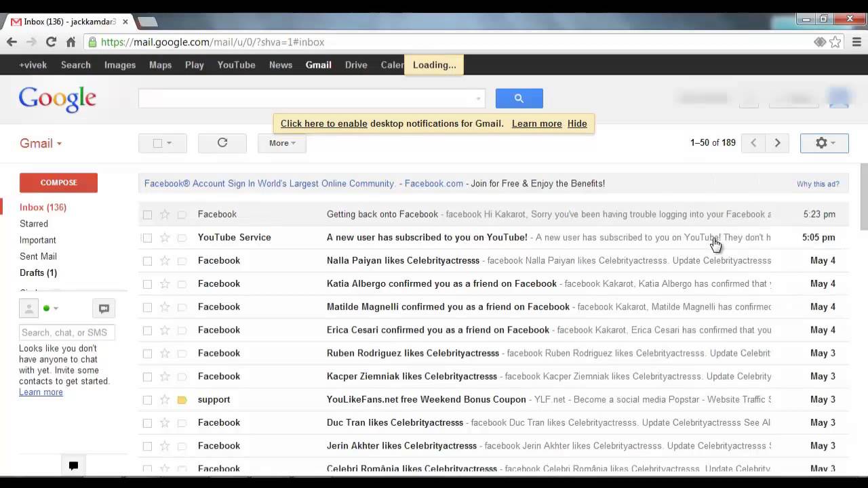868x488 pixels.
Task: Click the Why this ad? link
Action: point(818,184)
